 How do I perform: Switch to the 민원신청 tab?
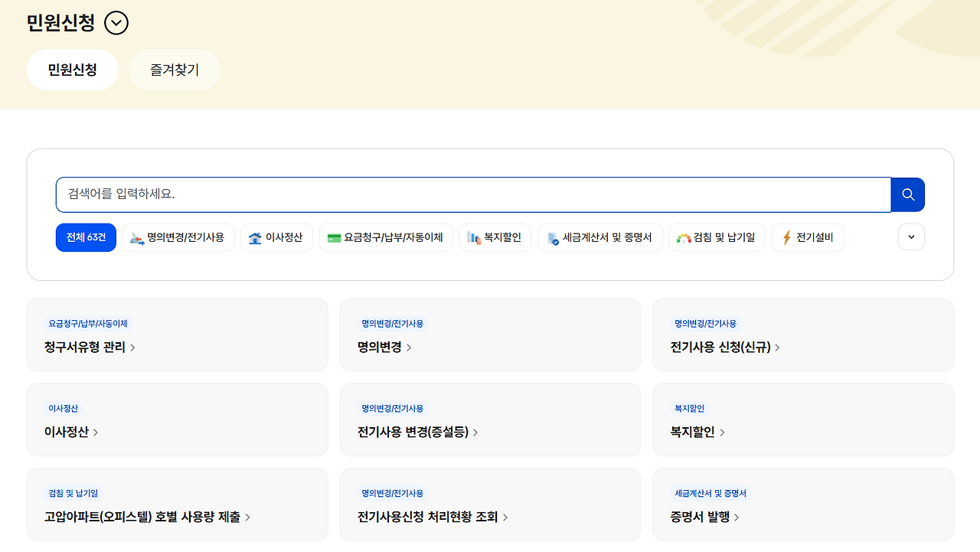pos(73,70)
